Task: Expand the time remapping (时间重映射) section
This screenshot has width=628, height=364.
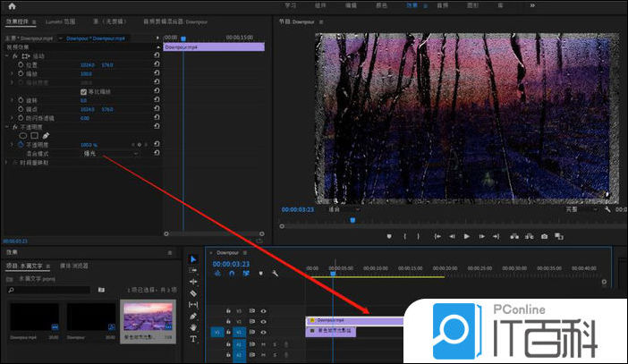Action: 6,163
